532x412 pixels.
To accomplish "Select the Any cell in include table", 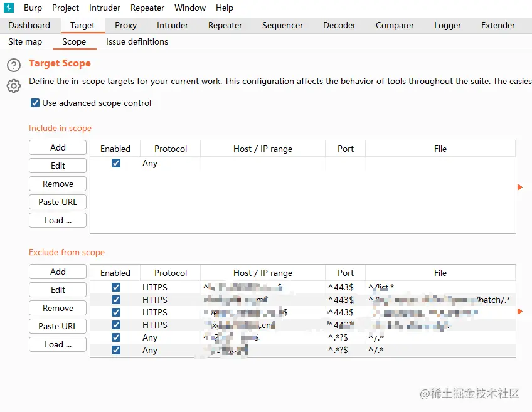I will [170, 163].
